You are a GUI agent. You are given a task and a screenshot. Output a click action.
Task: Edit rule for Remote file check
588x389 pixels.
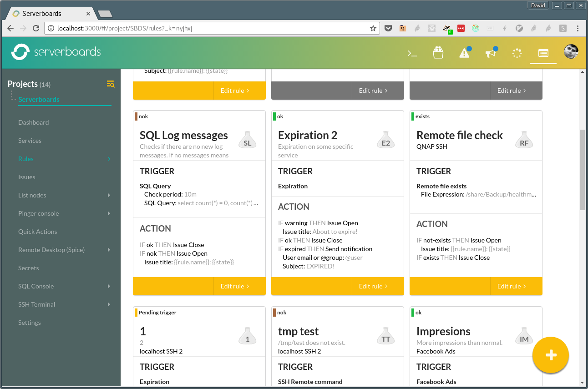512,286
